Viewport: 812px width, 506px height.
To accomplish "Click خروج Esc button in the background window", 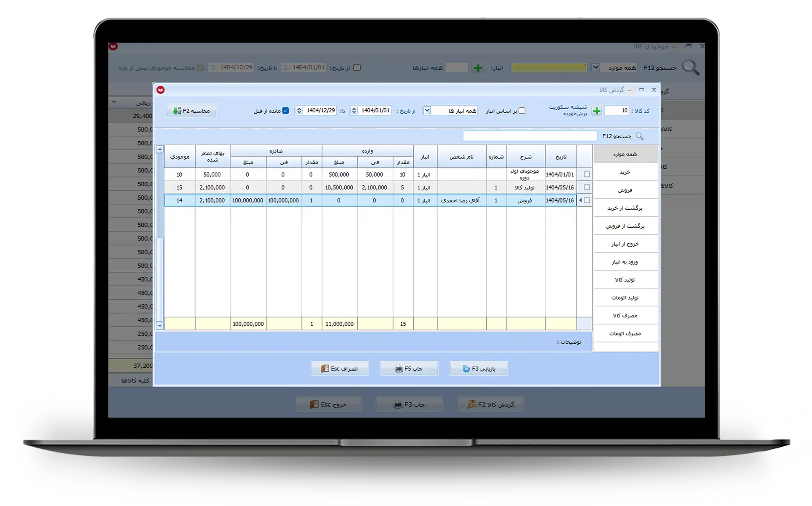I will pyautogui.click(x=328, y=404).
